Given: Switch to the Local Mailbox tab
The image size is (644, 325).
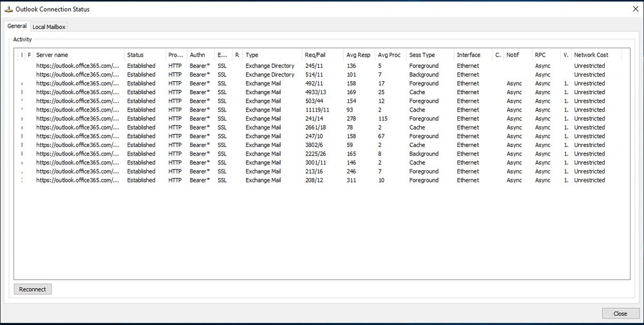Looking at the screenshot, I should coord(49,26).
